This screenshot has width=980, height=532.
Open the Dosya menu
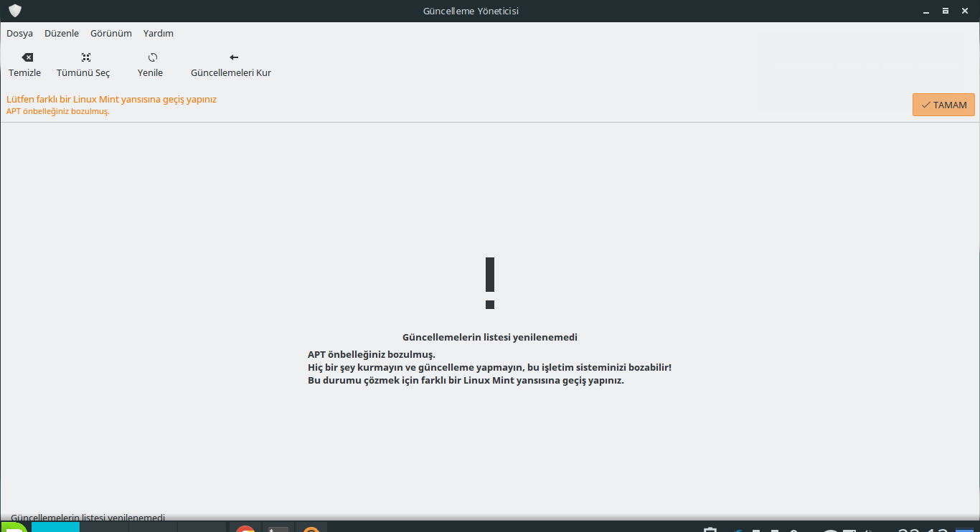tap(20, 33)
